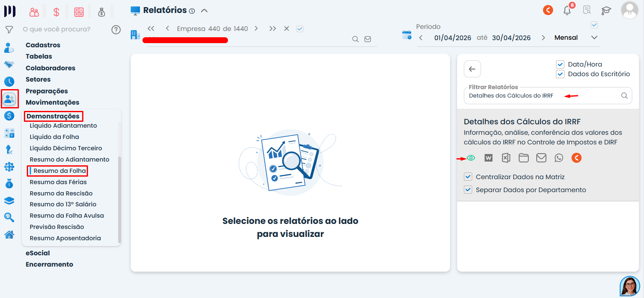Open the dollar sign financial module icon
This screenshot has height=298, width=644.
click(x=56, y=12)
